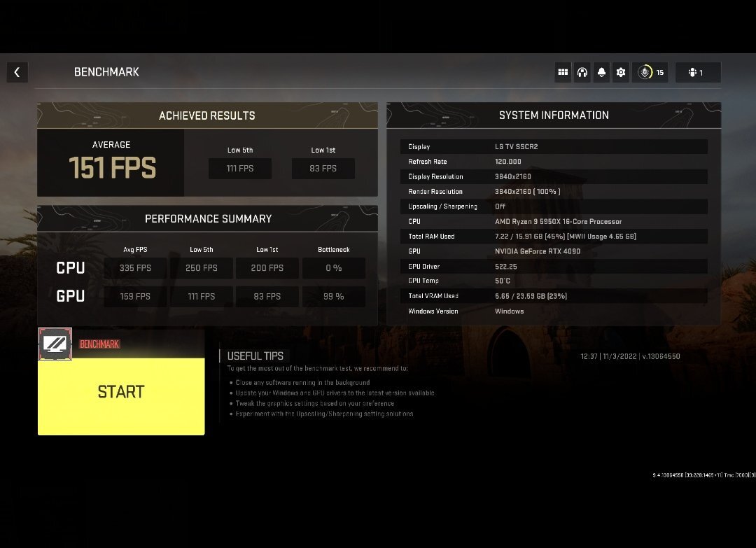Click the Low 1st 83 FPS result box
Image resolution: width=756 pixels, height=548 pixels.
coord(323,168)
